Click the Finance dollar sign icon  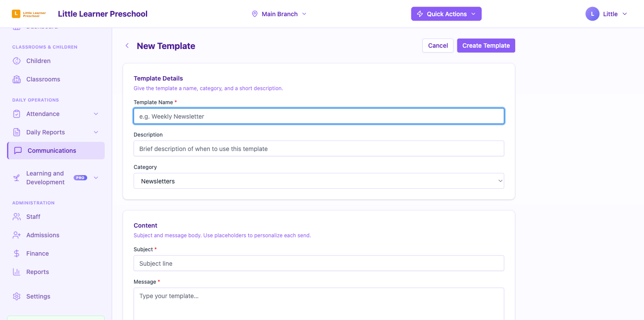click(17, 253)
